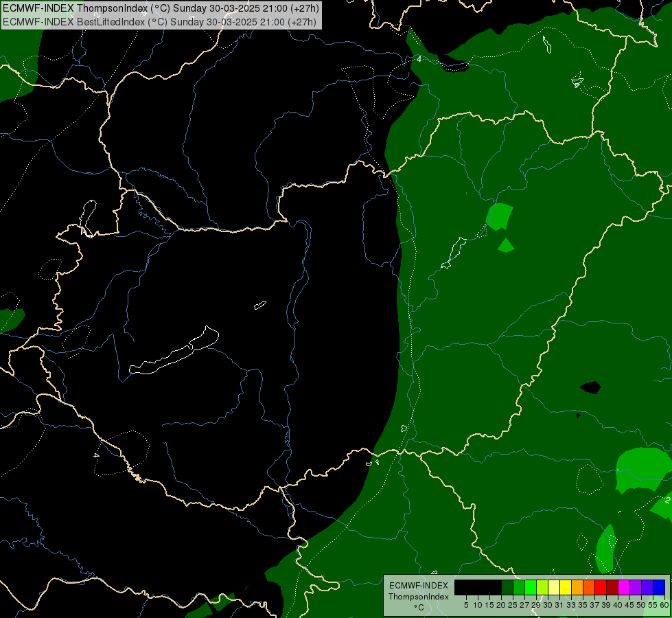Pick the lime 29–30 legend swatch
This screenshot has width=672, height=618.
pos(542,587)
